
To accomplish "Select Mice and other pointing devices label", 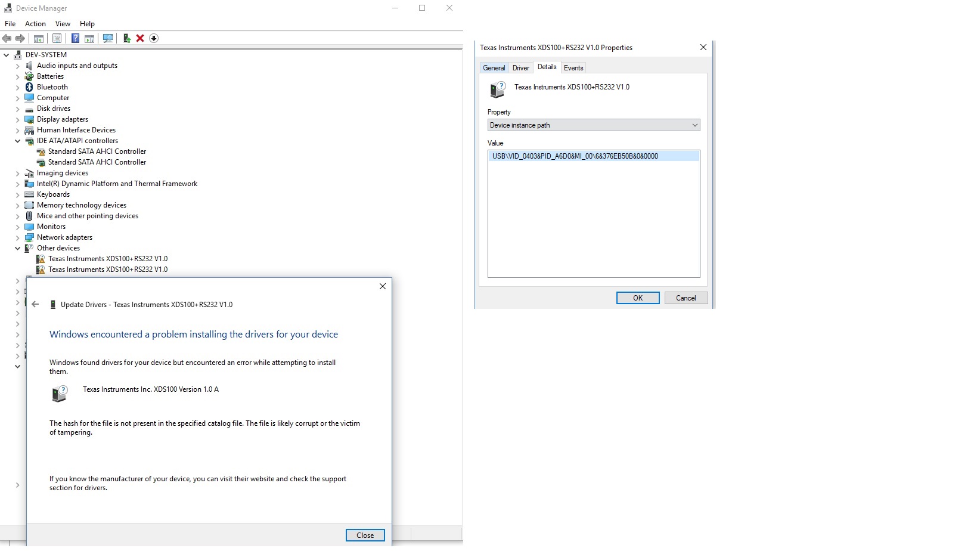I will (x=88, y=216).
